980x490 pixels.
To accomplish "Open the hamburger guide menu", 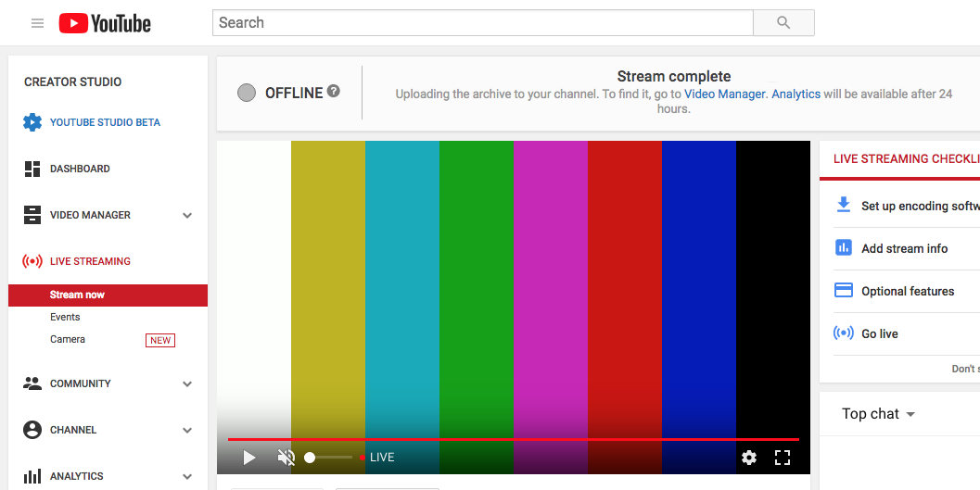I will click(37, 23).
